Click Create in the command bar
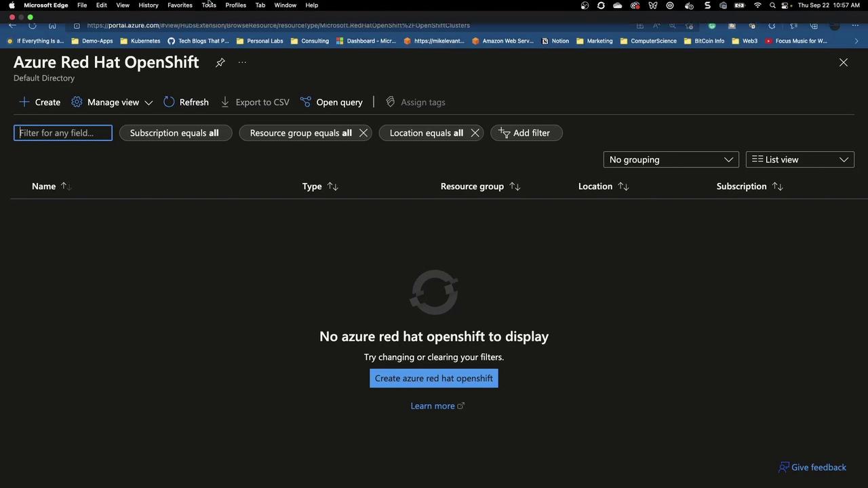Image resolution: width=868 pixels, height=488 pixels. tap(40, 102)
